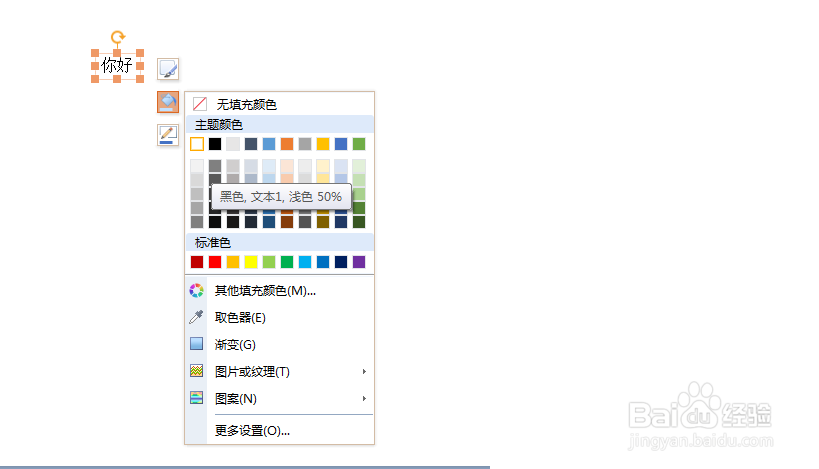The height and width of the screenshot is (469, 819).
Task: Select the lighter blue theme color swatch
Action: pyautogui.click(x=269, y=144)
